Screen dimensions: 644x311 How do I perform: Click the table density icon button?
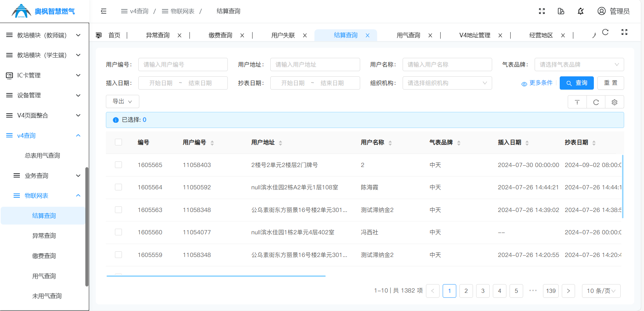pyautogui.click(x=577, y=102)
